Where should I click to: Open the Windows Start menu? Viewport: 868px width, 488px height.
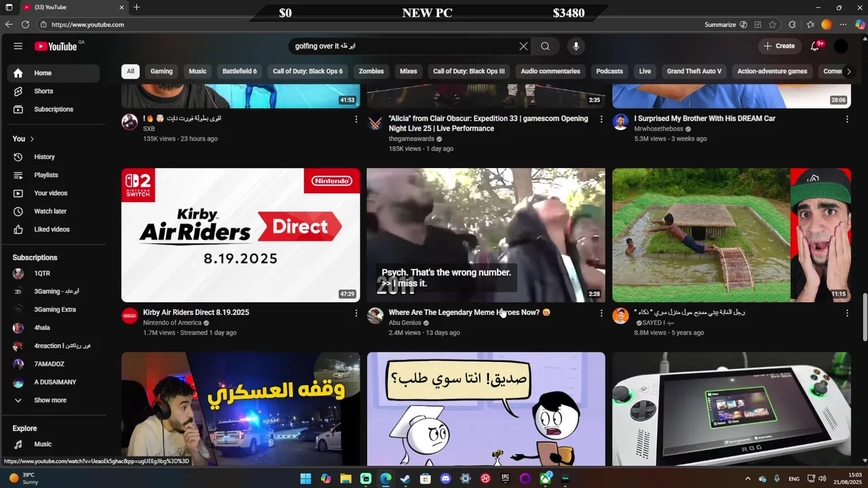(306, 479)
